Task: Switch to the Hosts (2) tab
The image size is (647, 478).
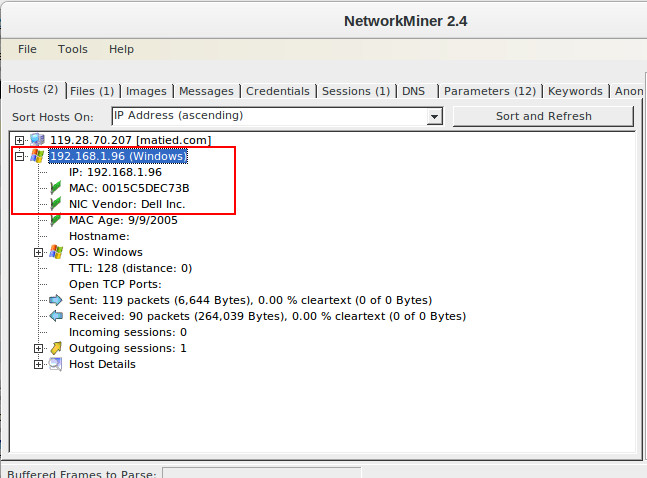Action: point(33,90)
